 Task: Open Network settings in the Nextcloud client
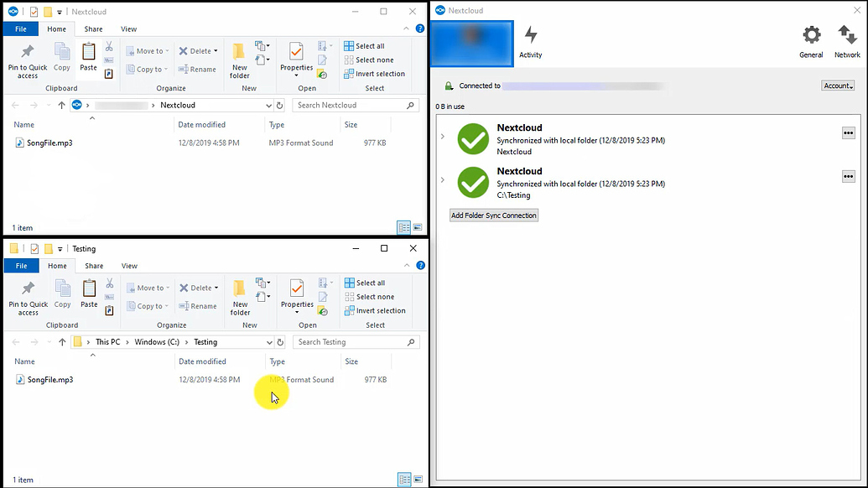click(x=847, y=43)
